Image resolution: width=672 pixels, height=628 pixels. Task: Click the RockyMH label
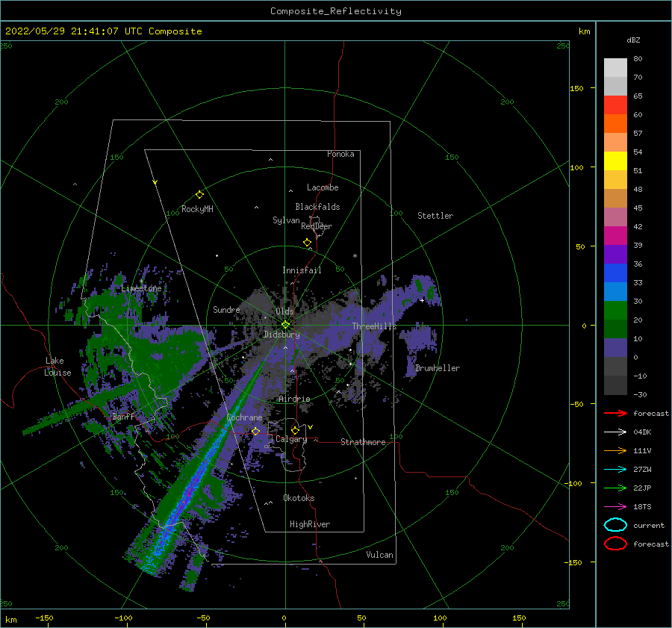click(x=197, y=209)
